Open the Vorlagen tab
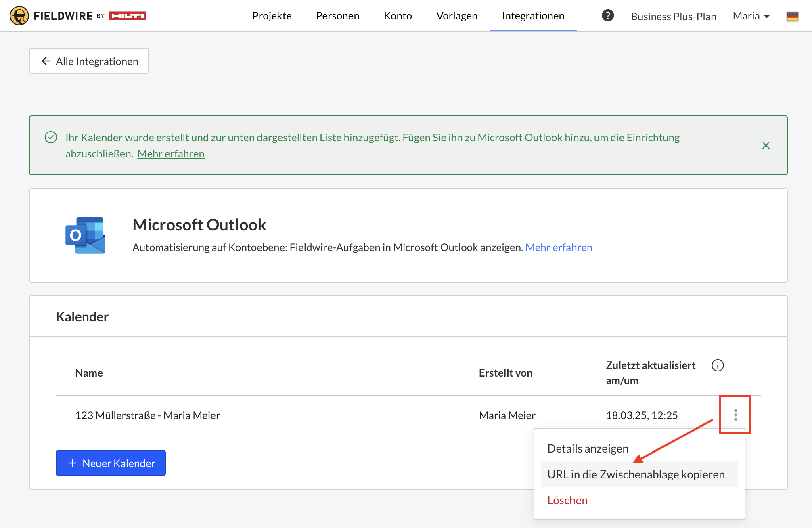 point(456,16)
